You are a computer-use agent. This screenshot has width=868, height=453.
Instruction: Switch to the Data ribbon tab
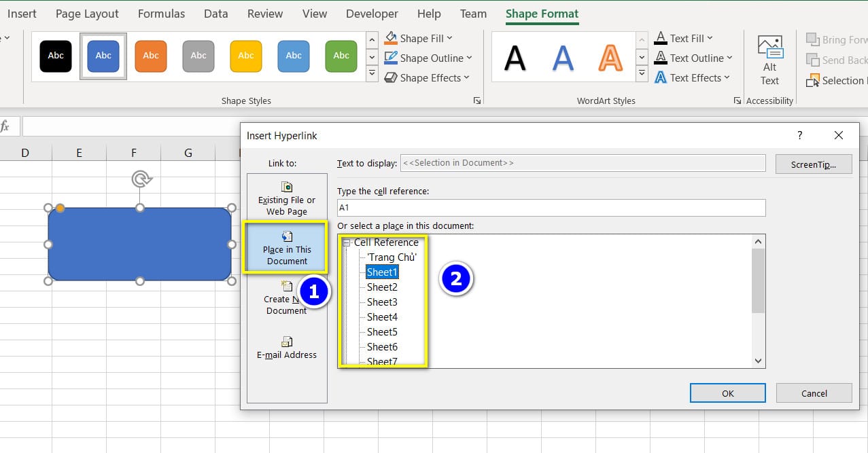[x=215, y=13]
